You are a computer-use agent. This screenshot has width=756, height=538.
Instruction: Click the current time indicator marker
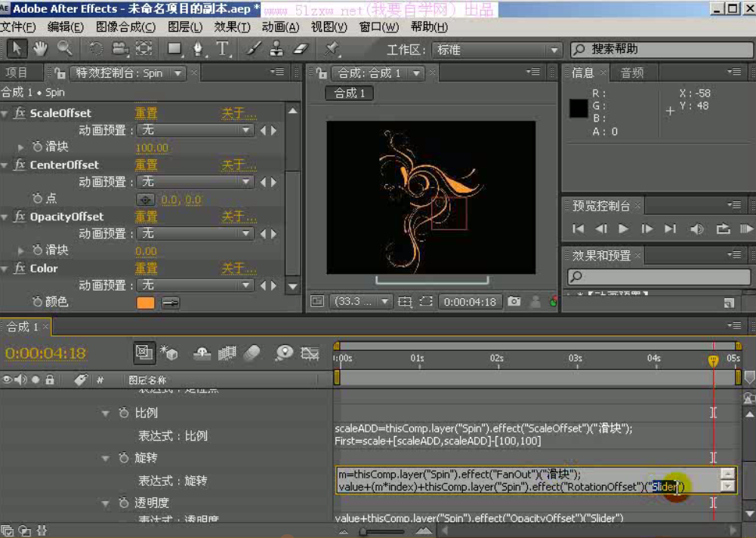click(x=713, y=361)
